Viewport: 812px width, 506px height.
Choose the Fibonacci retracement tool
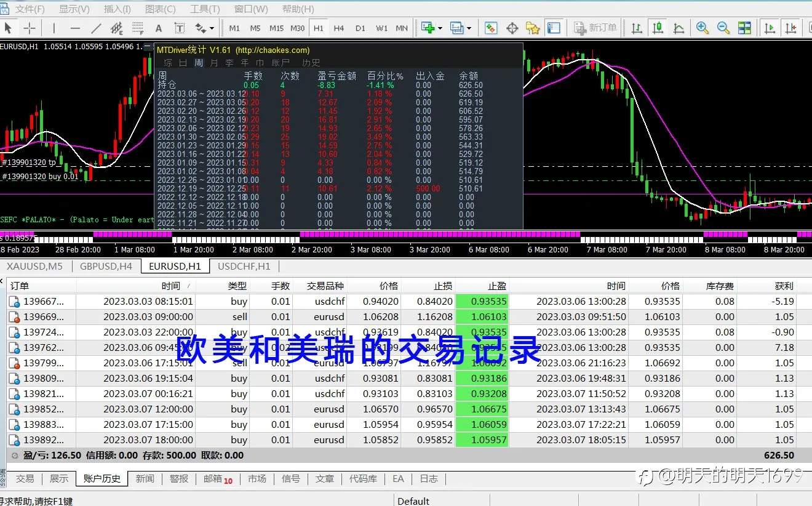click(x=137, y=28)
